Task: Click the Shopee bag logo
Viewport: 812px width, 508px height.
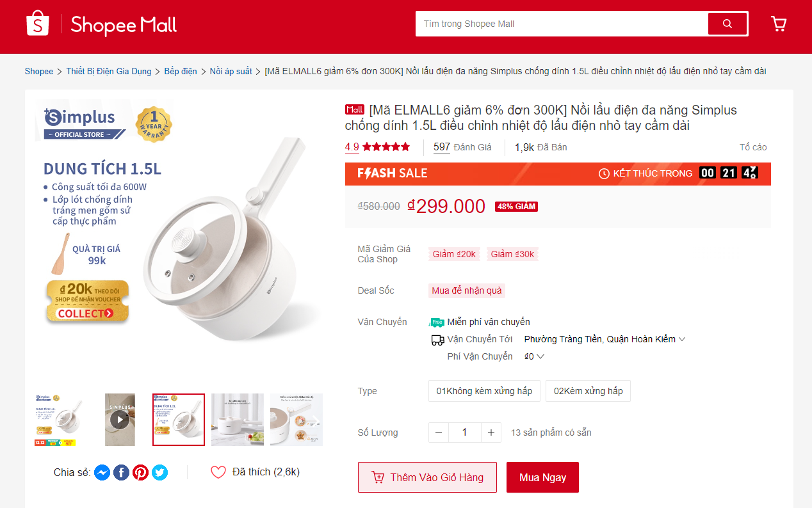Action: [x=37, y=24]
